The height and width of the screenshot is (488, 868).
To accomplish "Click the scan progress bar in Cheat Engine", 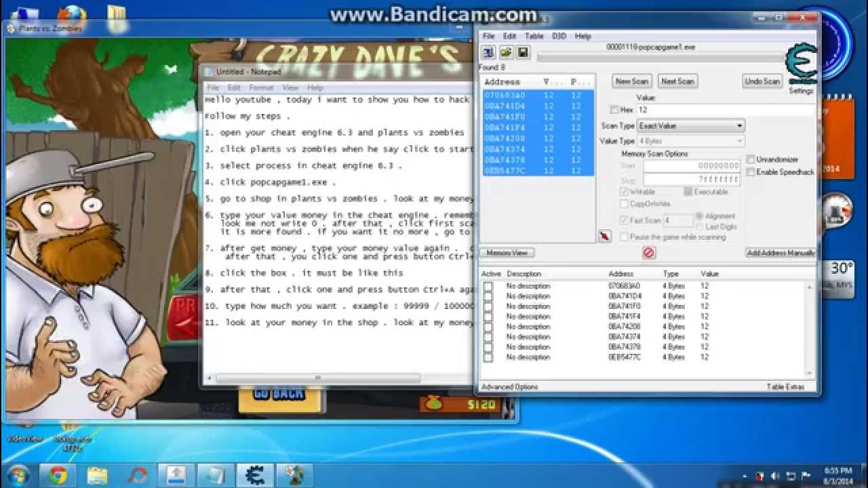I will pyautogui.click(x=660, y=58).
